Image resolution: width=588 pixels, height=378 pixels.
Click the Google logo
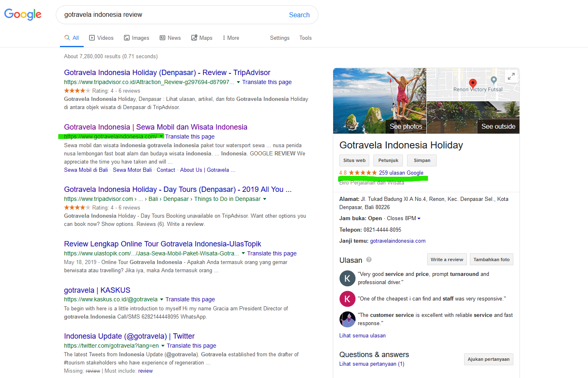[x=23, y=14]
